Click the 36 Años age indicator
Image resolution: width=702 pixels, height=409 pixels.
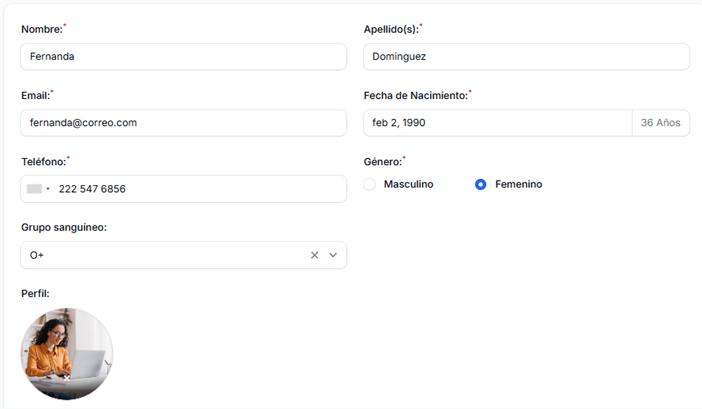[660, 122]
